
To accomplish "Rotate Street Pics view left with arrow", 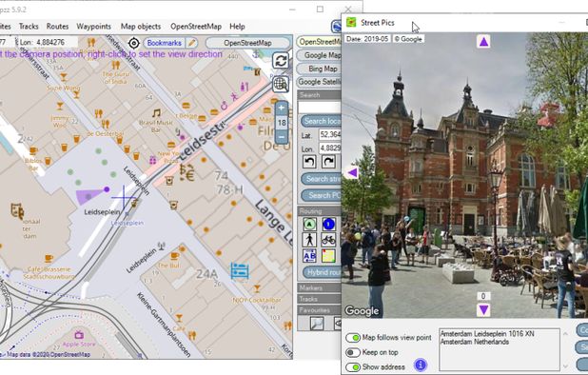I will click(352, 172).
